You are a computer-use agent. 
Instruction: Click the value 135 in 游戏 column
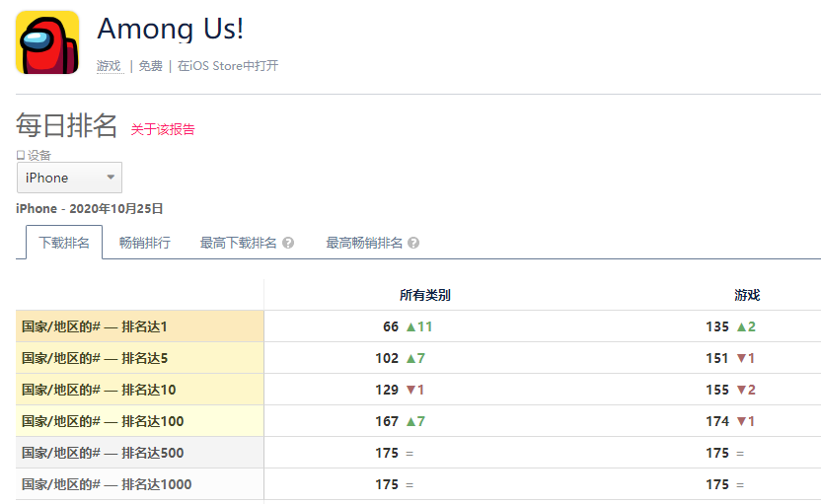(x=717, y=326)
